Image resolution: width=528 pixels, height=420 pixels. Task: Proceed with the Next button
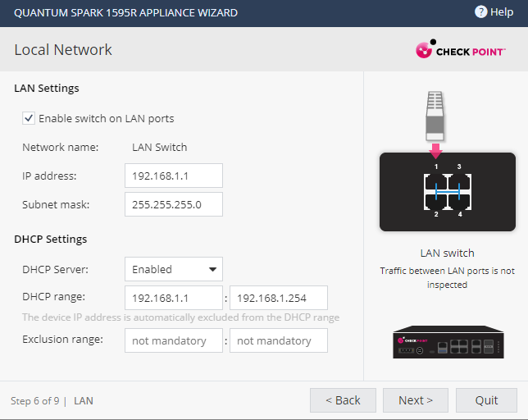pyautogui.click(x=415, y=400)
